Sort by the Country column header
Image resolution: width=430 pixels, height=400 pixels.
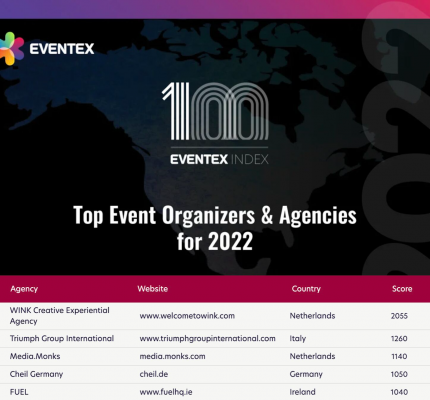pyautogui.click(x=306, y=289)
